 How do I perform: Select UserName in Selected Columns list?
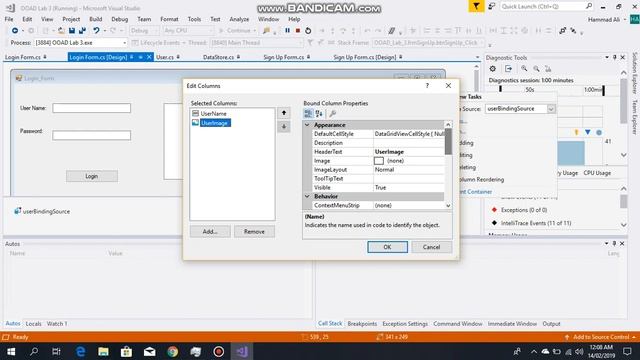[213, 113]
